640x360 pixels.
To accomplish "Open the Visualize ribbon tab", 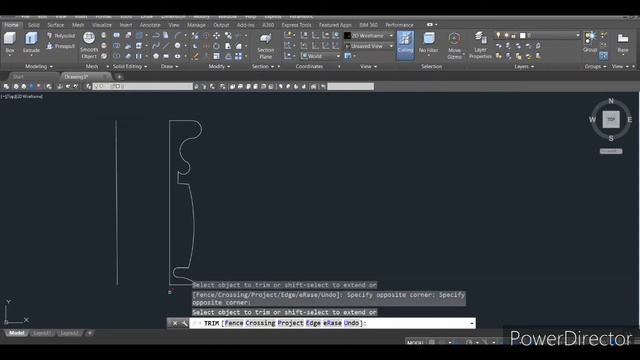I will (x=102, y=25).
